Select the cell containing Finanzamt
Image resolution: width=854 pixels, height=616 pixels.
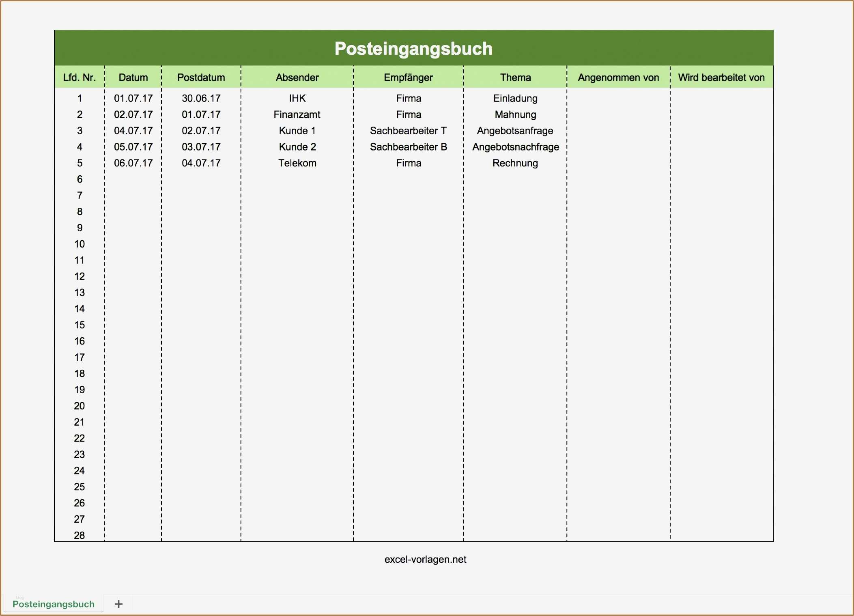[297, 114]
